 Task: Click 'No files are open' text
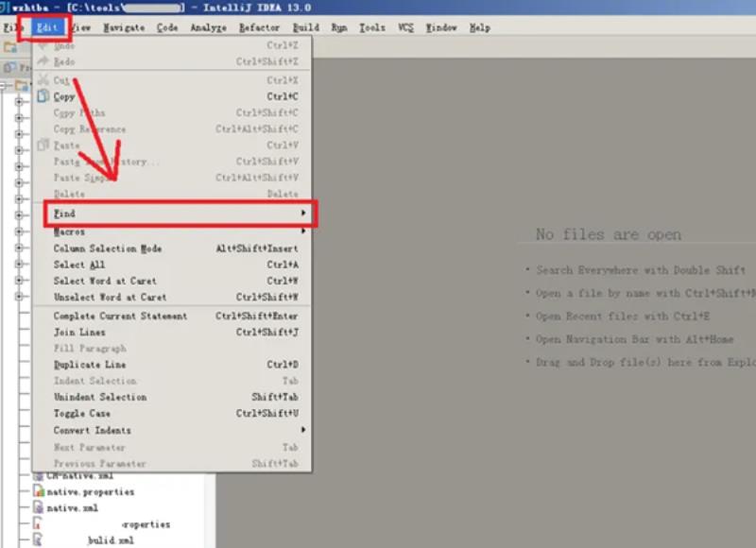point(609,234)
